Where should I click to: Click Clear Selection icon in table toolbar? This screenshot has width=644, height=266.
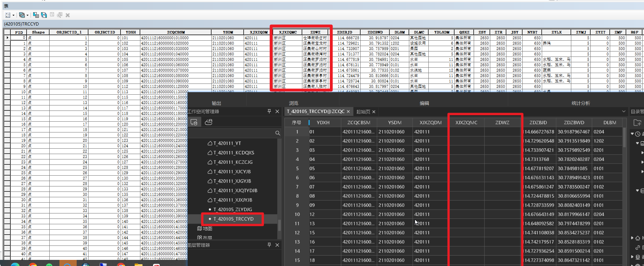(52, 15)
